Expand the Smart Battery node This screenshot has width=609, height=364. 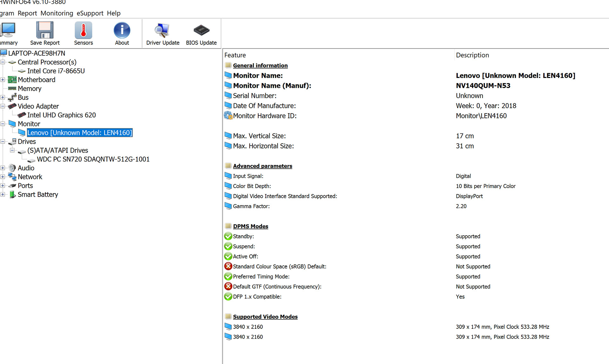pyautogui.click(x=3, y=194)
